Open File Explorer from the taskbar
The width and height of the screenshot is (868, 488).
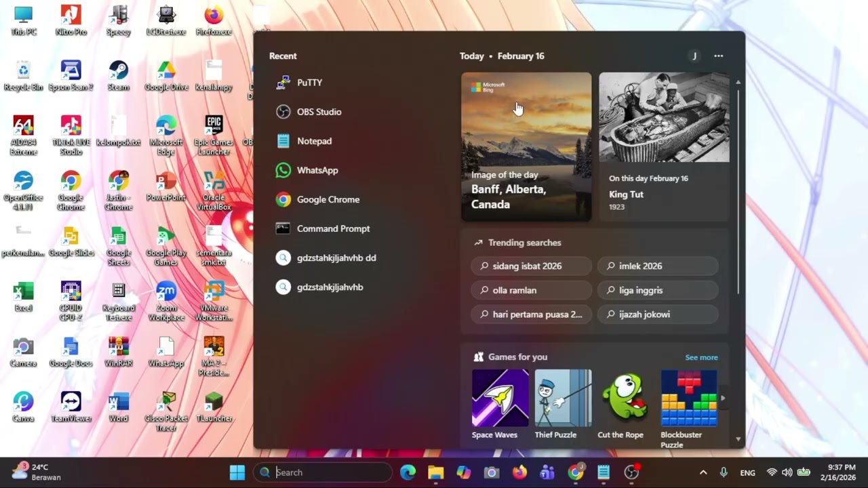(x=435, y=472)
